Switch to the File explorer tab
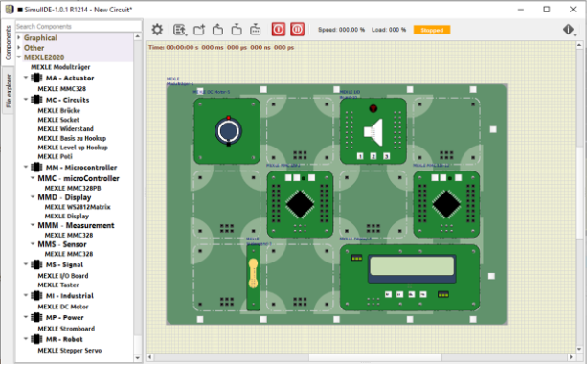 click(9, 91)
